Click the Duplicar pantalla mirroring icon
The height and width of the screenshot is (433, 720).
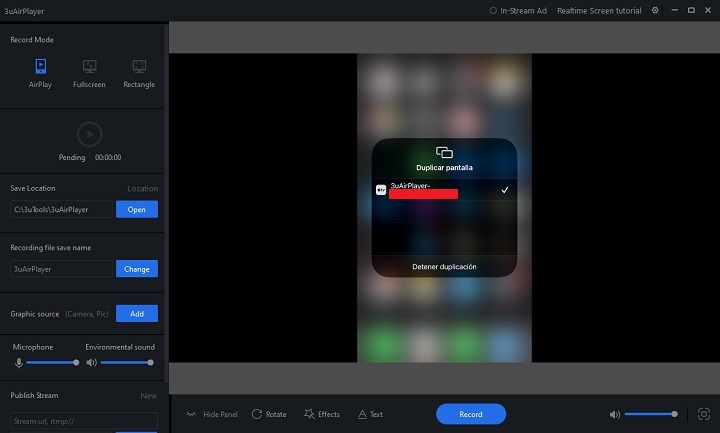pyautogui.click(x=444, y=152)
